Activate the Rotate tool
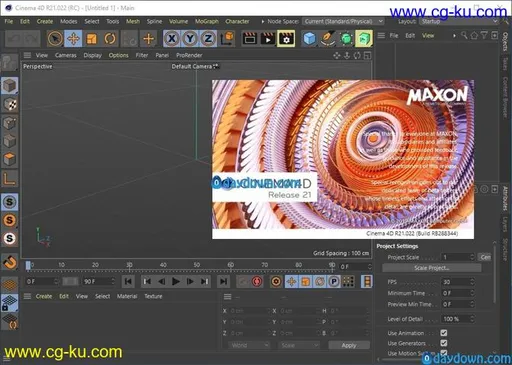 click(110, 39)
